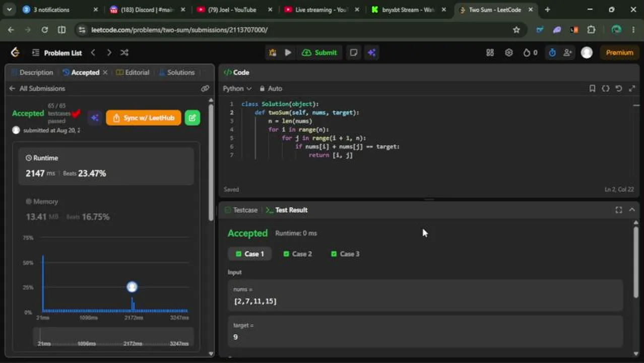
Task: Go to next problem arrow
Action: pyautogui.click(x=109, y=52)
